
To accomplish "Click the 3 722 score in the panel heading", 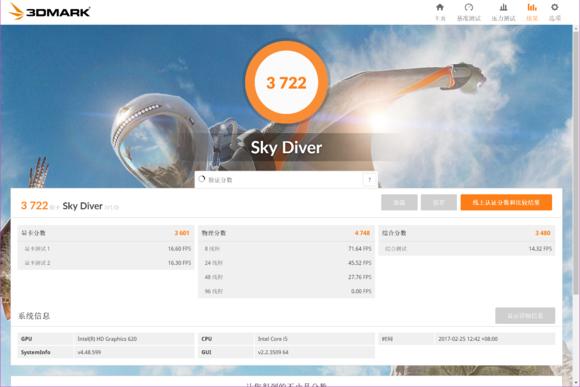I will coord(34,206).
